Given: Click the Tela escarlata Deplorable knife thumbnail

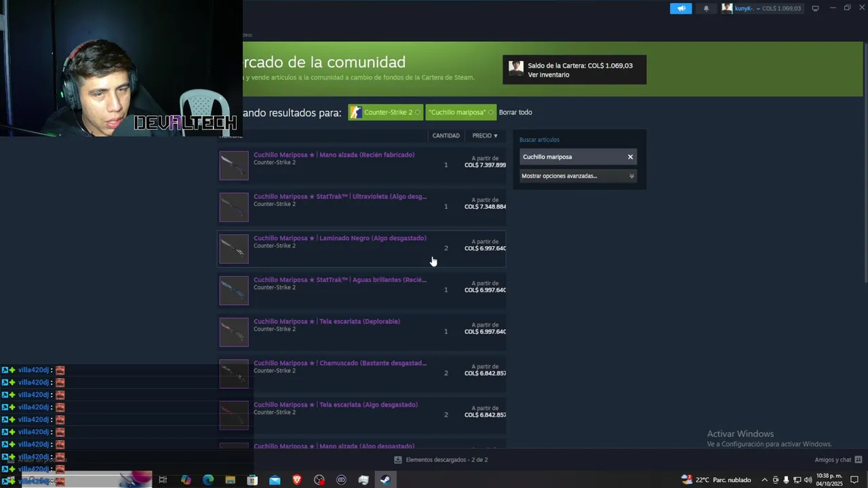Looking at the screenshot, I should [234, 332].
